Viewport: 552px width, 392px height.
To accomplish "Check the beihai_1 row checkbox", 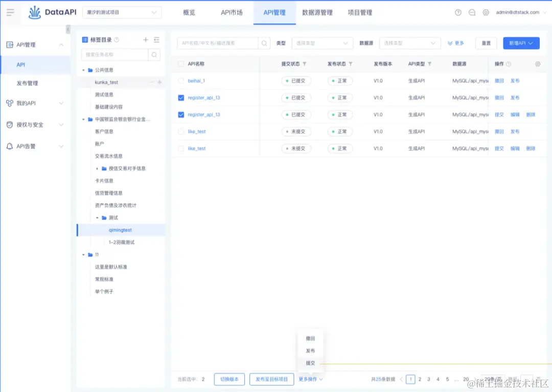I will [x=181, y=81].
